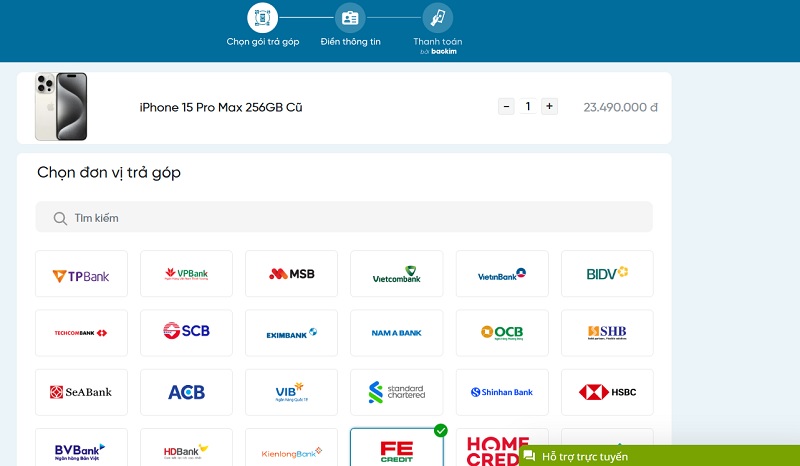Select the Home Credit option

point(501,447)
